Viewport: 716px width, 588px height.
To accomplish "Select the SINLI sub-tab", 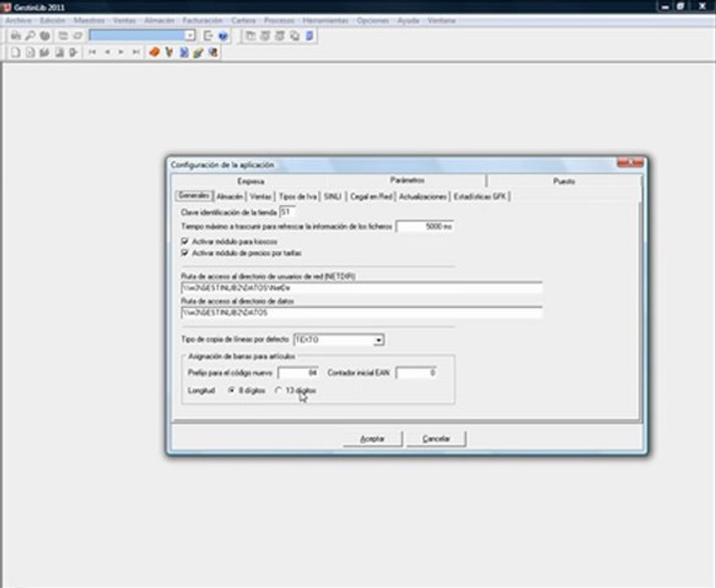I will pos(333,197).
